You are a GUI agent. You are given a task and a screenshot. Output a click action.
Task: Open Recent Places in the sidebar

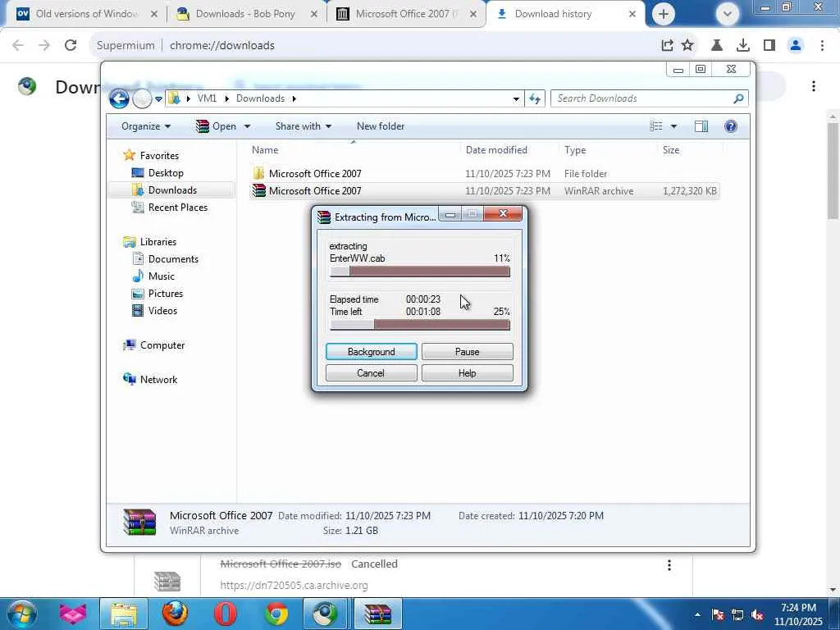[x=177, y=208]
